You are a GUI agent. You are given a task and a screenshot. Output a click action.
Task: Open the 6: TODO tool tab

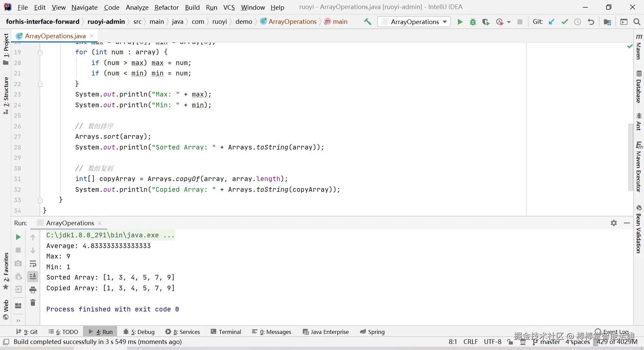coord(63,332)
